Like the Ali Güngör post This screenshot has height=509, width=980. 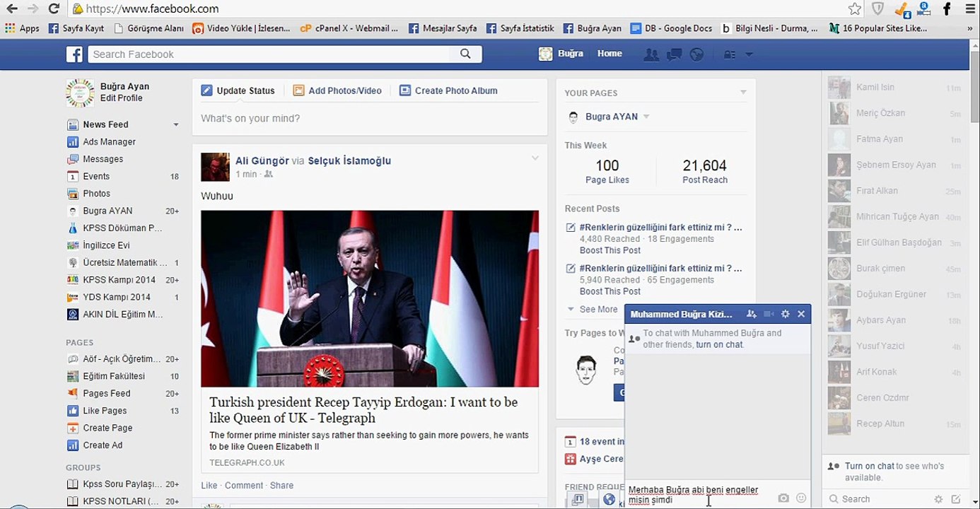tap(209, 485)
